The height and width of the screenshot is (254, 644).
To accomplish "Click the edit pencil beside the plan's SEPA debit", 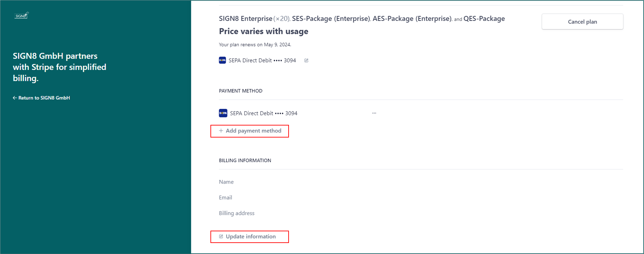I will tap(306, 60).
